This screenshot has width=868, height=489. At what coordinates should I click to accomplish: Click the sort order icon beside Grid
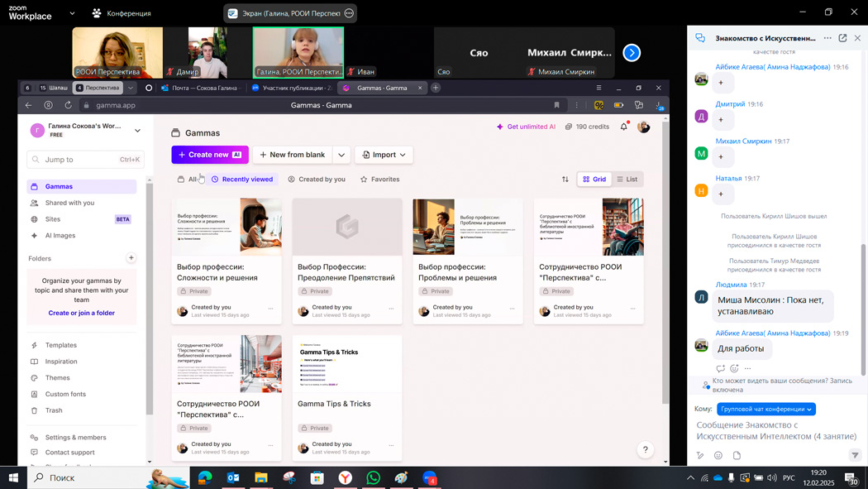565,180
